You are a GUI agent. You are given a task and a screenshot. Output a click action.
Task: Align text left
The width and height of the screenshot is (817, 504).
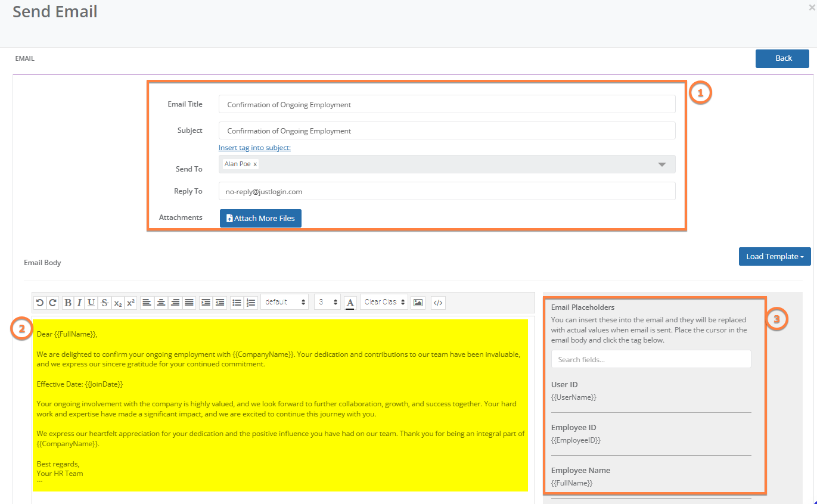click(147, 303)
